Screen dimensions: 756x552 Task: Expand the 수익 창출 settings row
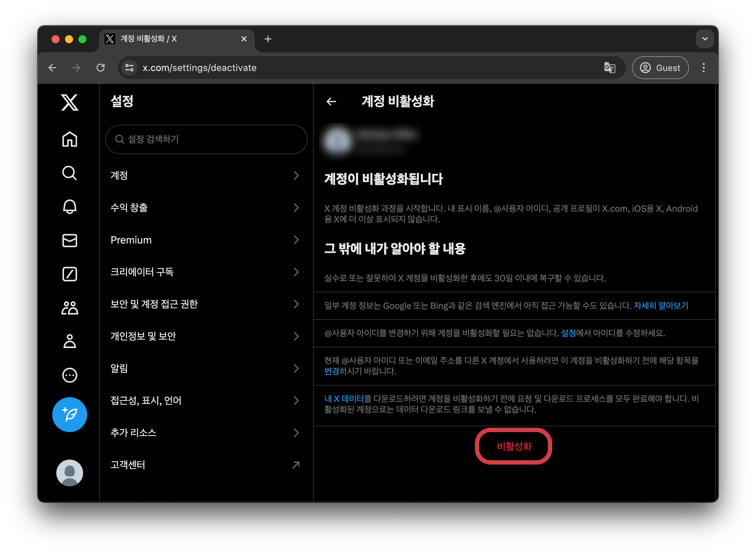[x=206, y=208]
